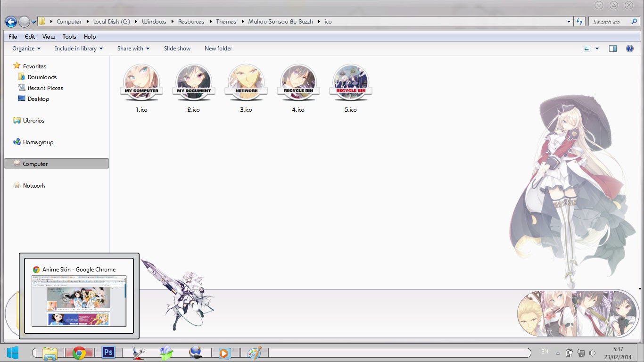Open the Help menu

90,37
